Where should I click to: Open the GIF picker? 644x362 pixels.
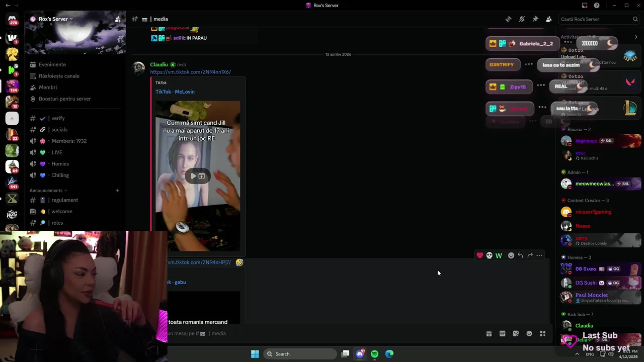502,333
